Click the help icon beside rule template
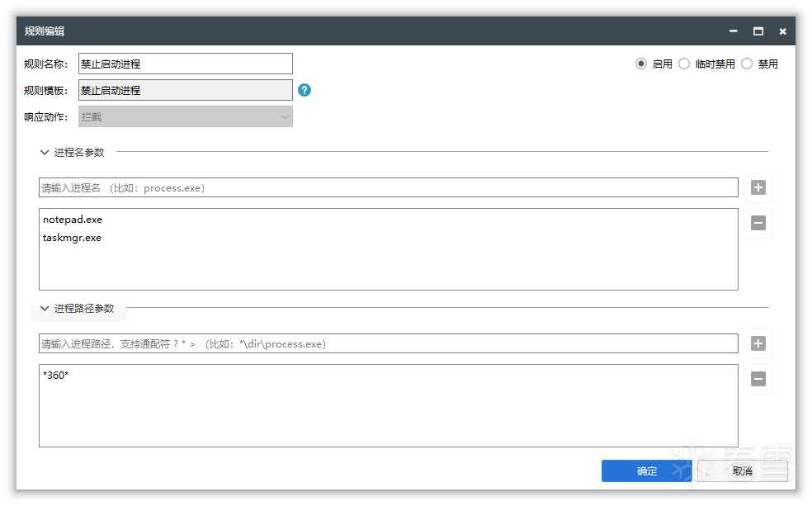 pos(304,90)
